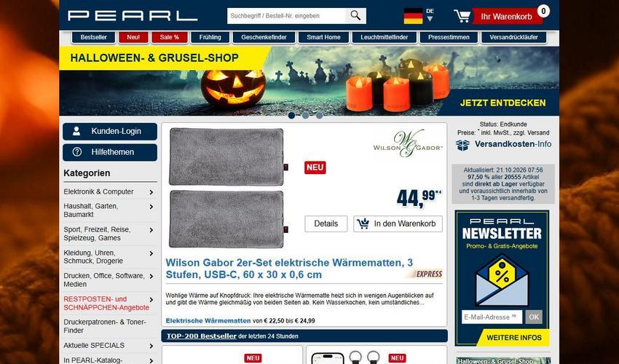
Task: Submit newsletter with OK button
Action: click(x=534, y=317)
